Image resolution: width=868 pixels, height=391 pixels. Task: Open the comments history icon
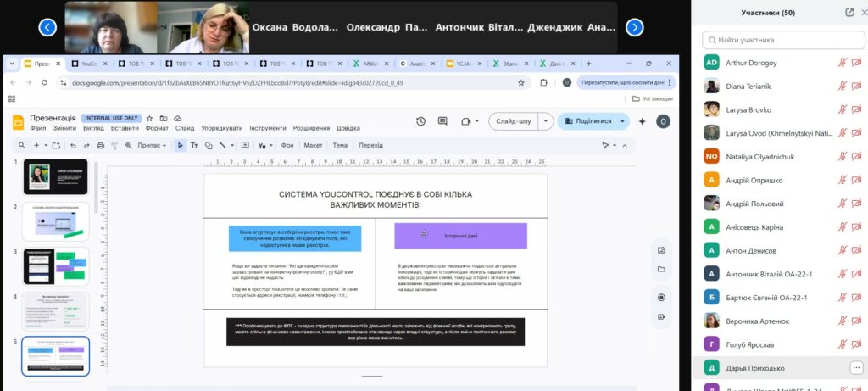[x=442, y=120]
